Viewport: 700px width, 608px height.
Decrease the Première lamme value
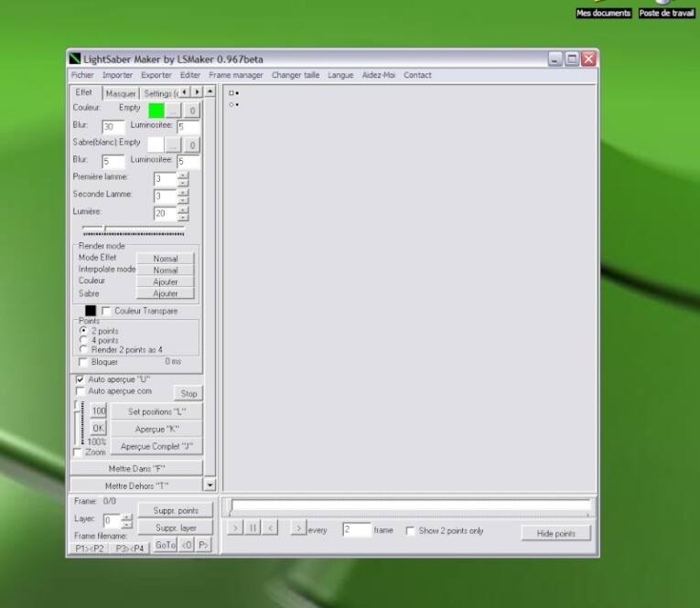[183, 183]
